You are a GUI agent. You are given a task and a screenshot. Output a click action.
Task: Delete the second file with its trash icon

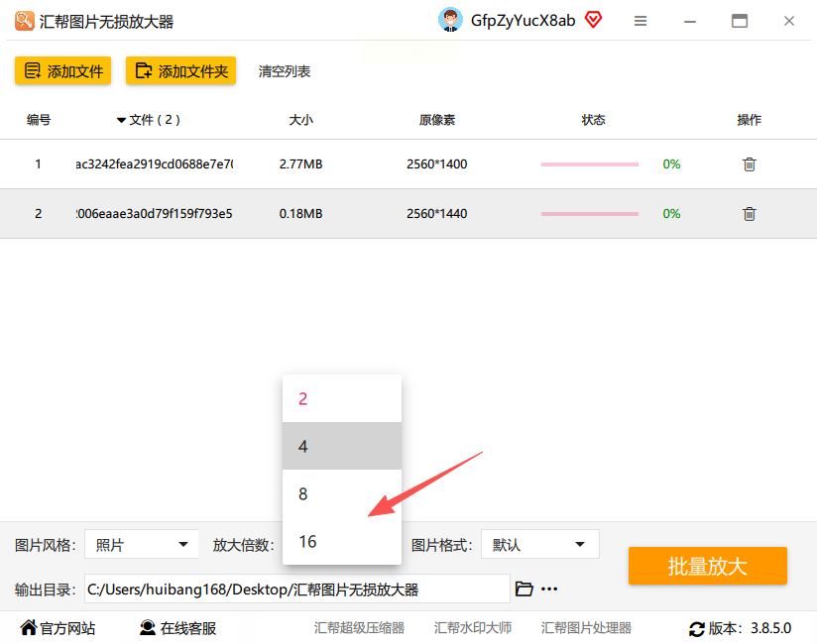click(749, 214)
